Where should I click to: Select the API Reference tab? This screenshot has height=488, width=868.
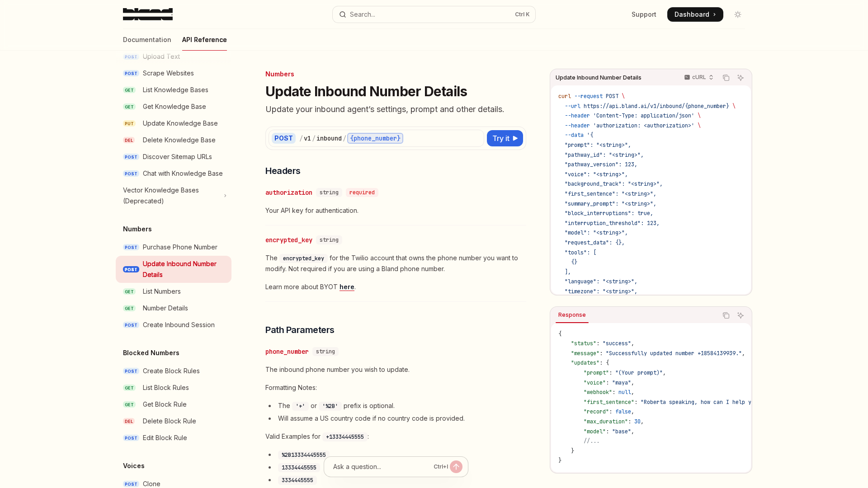[x=204, y=40]
